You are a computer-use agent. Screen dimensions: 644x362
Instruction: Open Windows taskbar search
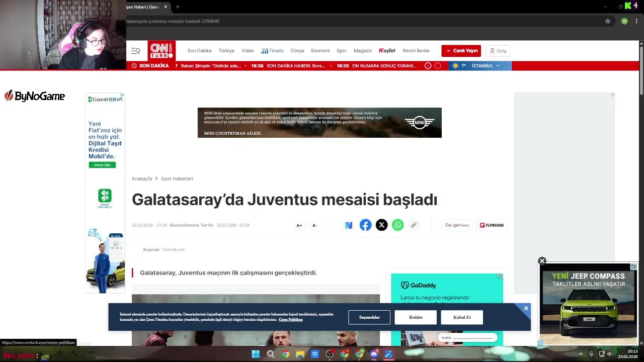pos(271,354)
